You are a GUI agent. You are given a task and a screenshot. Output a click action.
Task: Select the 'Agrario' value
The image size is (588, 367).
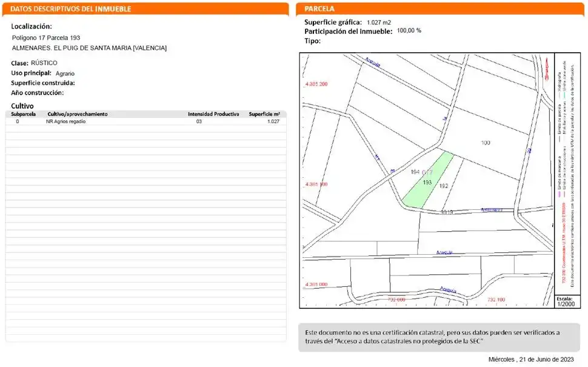pos(65,73)
